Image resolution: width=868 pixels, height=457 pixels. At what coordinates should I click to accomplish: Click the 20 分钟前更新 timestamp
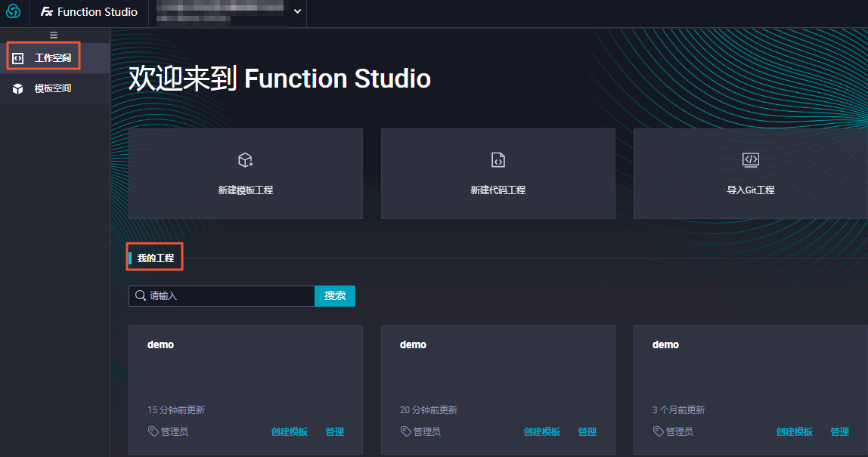[x=429, y=410]
